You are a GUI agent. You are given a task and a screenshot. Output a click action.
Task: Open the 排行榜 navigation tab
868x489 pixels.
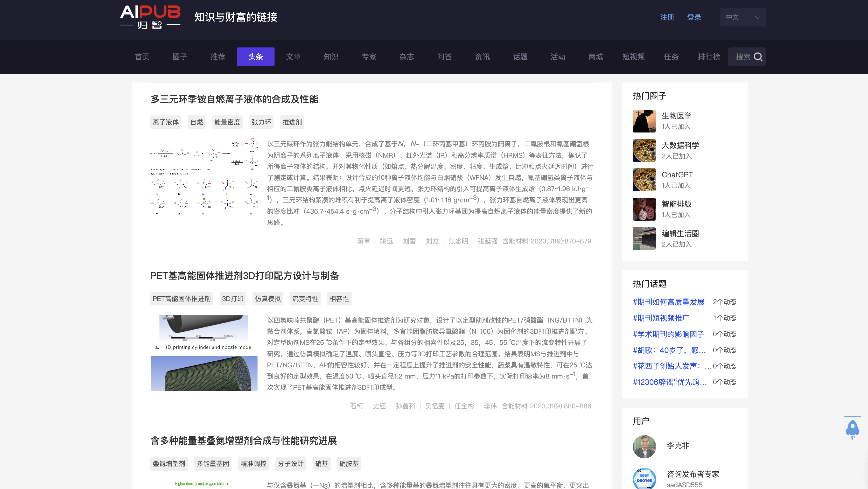709,57
